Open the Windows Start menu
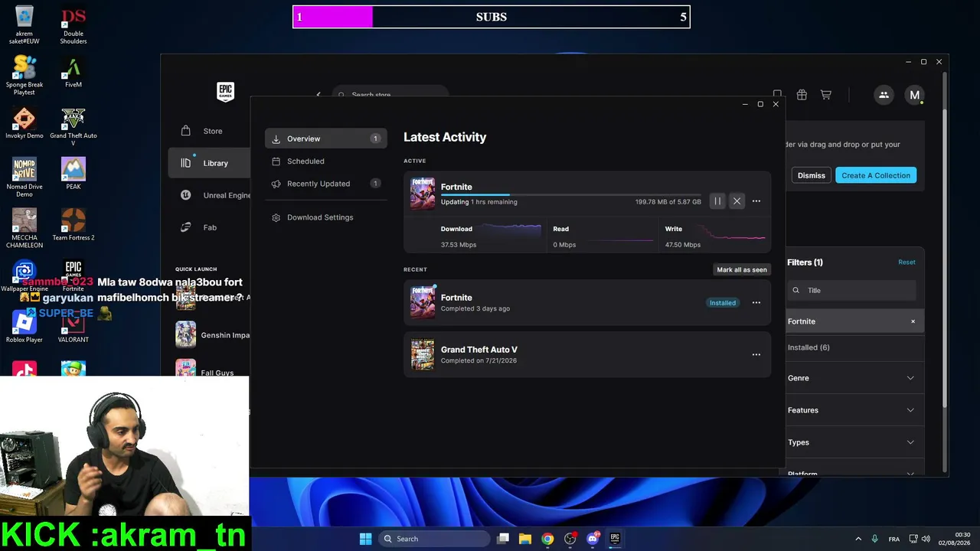Image resolution: width=980 pixels, height=551 pixels. click(365, 539)
